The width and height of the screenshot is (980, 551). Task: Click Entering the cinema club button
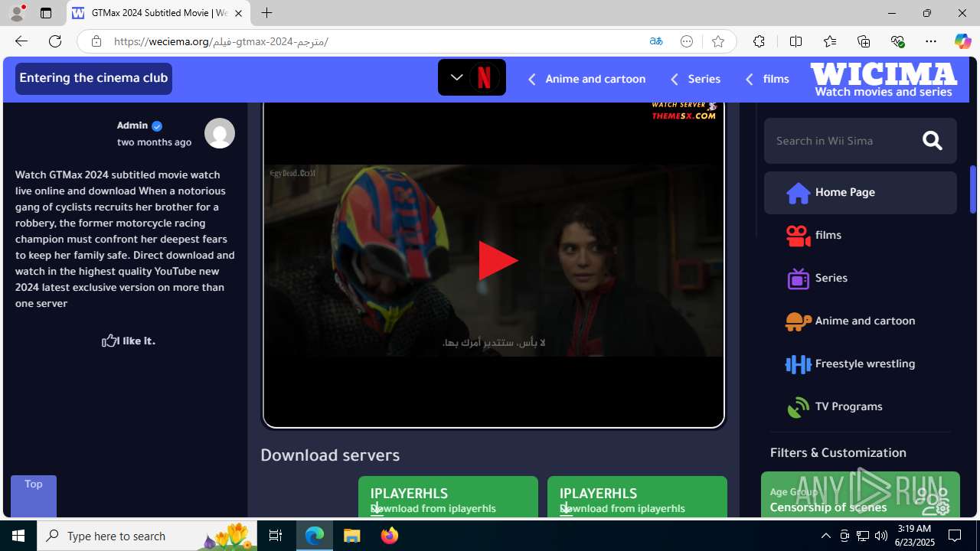tap(93, 78)
